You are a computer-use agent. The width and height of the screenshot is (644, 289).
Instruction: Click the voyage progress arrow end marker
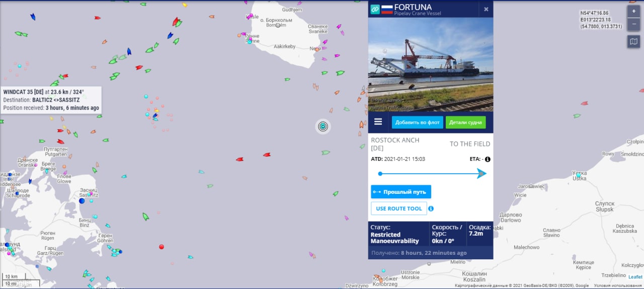tap(481, 174)
